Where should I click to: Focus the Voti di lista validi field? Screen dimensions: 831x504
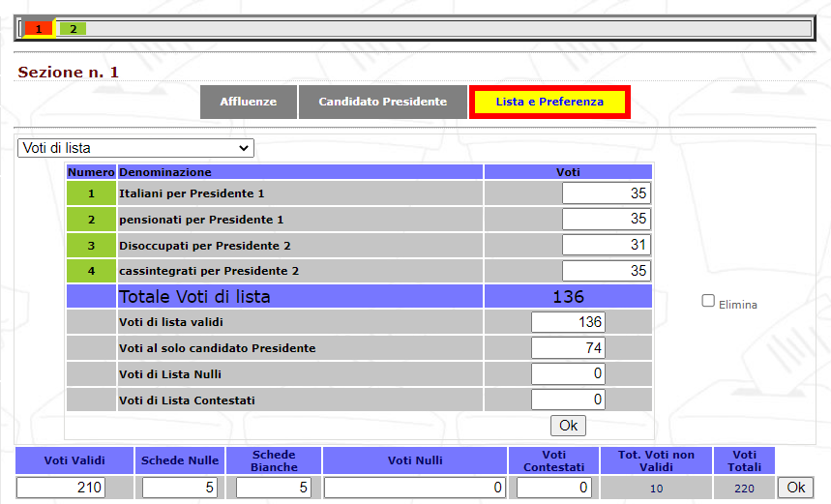(568, 321)
